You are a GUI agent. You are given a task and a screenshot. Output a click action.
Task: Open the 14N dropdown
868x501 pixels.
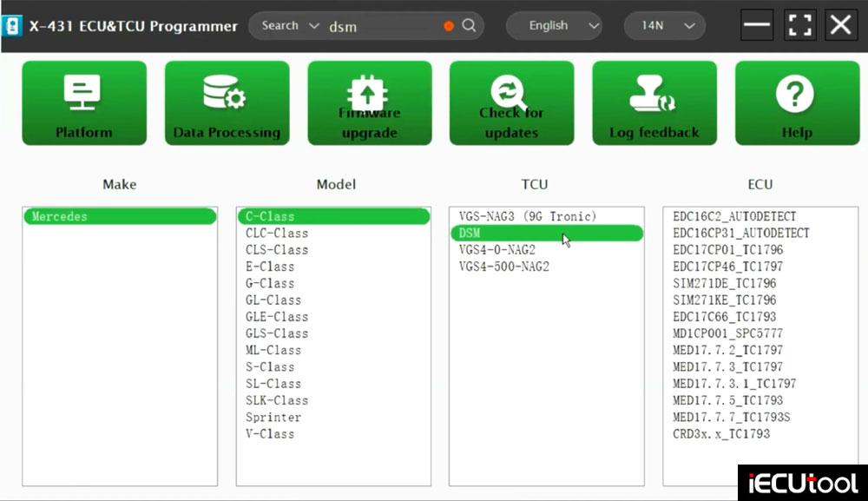click(664, 26)
